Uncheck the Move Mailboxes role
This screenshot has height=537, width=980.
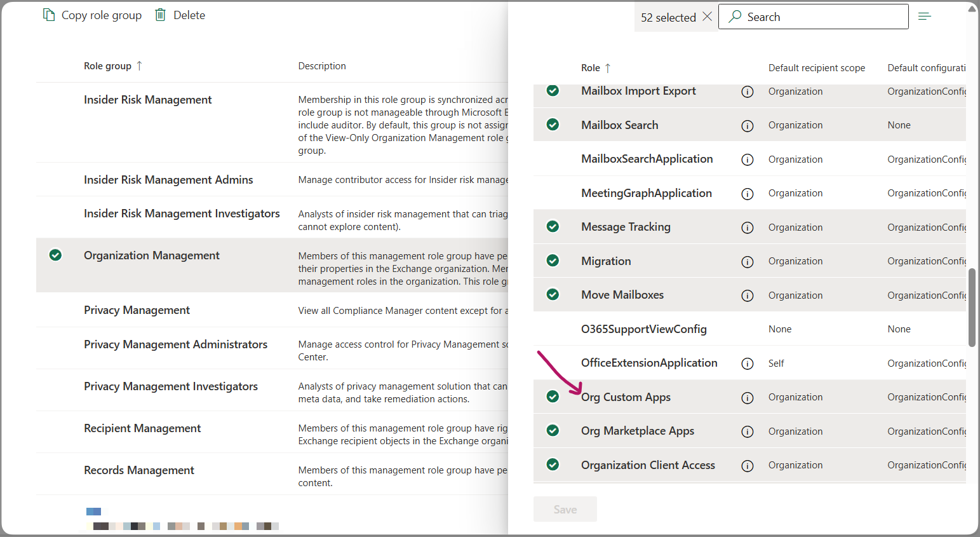click(553, 294)
